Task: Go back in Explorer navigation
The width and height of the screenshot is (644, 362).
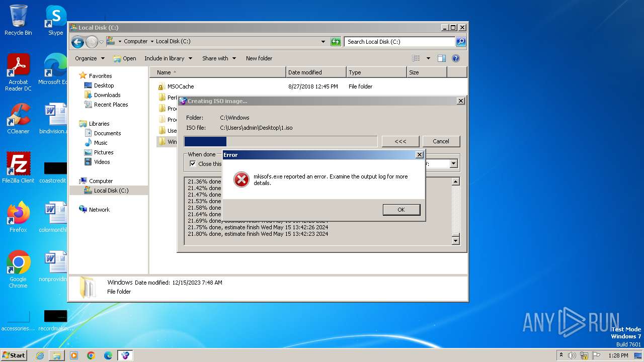Action: [77, 42]
